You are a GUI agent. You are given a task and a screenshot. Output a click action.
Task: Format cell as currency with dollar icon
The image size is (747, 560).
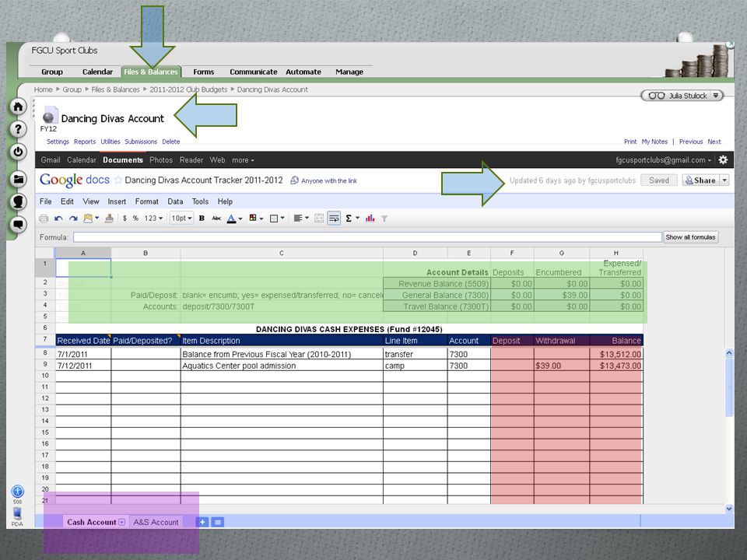[x=124, y=219]
